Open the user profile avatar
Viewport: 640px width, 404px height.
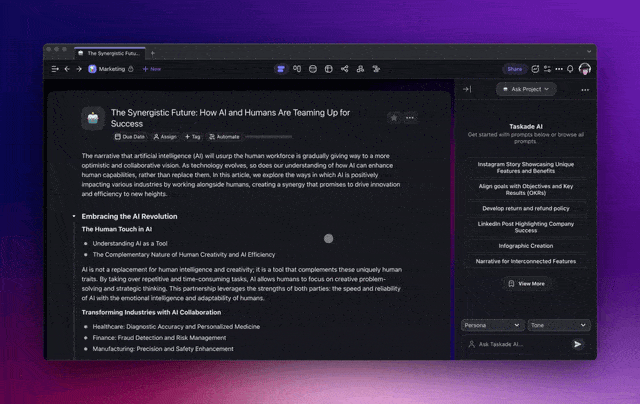[x=585, y=69]
